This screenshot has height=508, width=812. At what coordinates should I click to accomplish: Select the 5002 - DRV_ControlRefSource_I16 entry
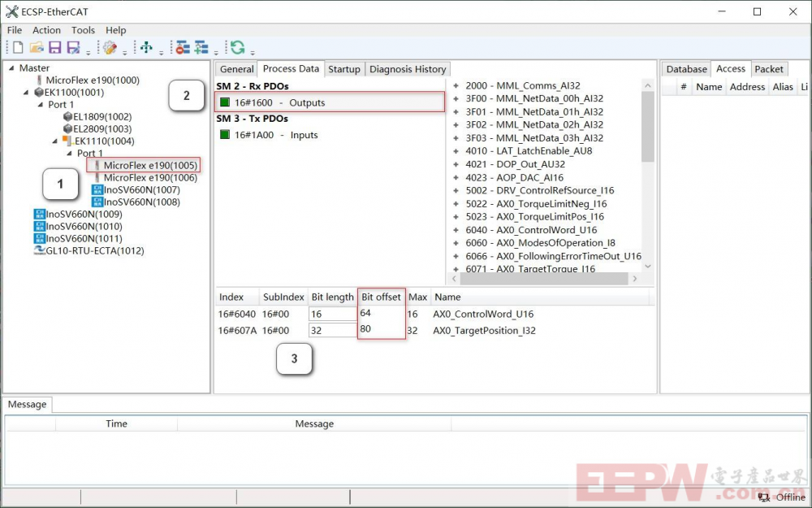tap(540, 191)
